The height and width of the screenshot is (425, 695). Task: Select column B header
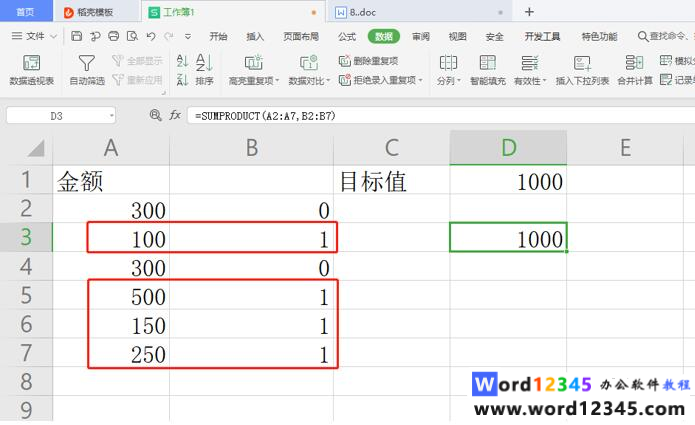[251, 148]
